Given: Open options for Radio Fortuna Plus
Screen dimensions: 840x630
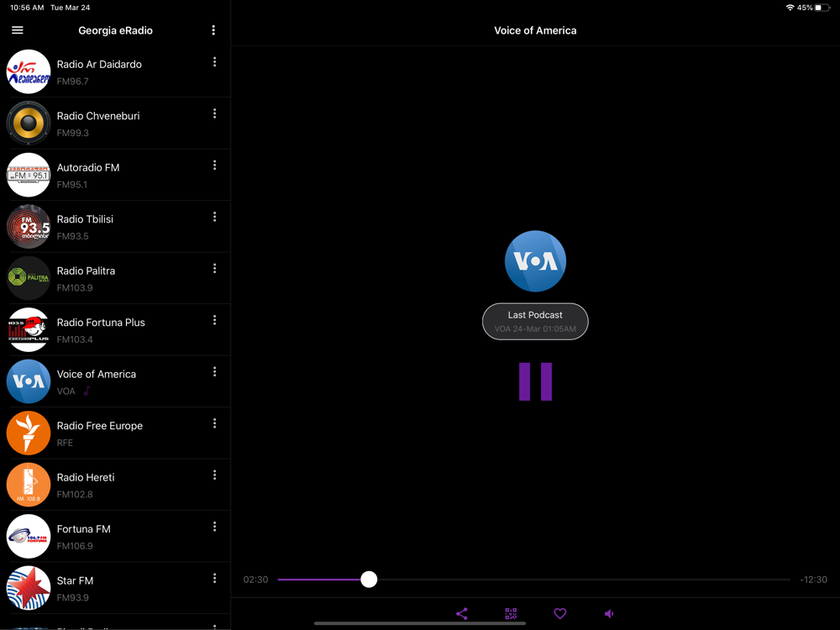Looking at the screenshot, I should [x=215, y=320].
